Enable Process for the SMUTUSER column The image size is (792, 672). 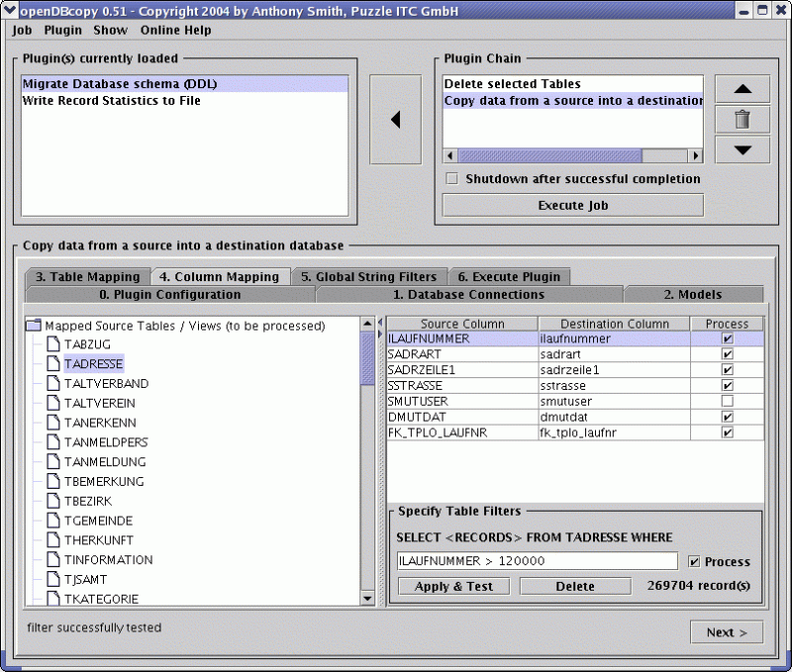point(729,400)
